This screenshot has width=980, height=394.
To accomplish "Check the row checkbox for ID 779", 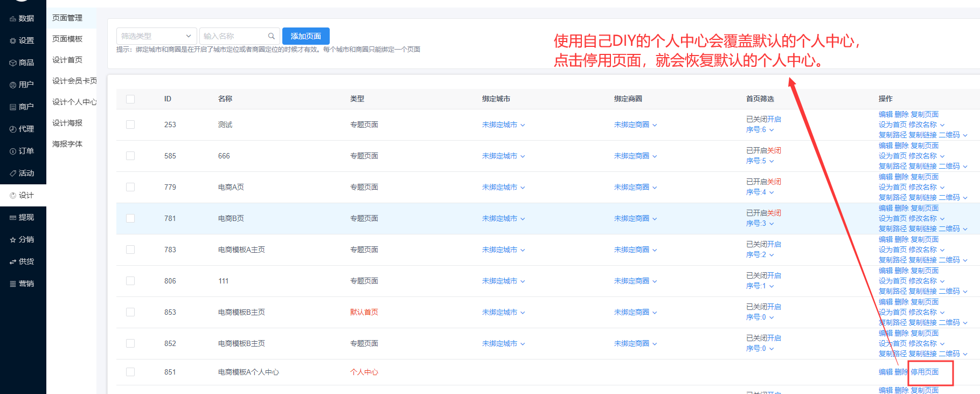I will [130, 187].
